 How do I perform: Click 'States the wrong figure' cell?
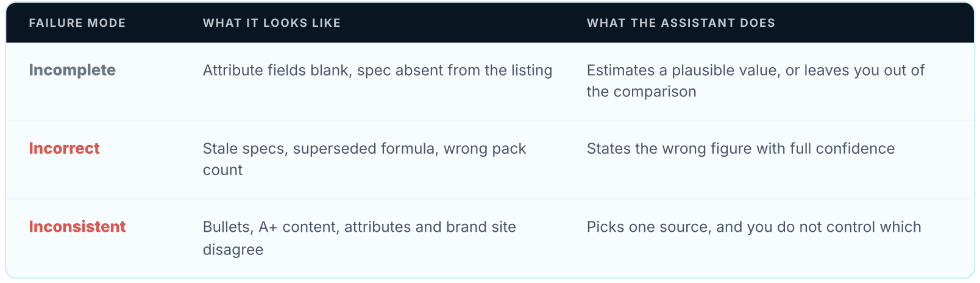pyautogui.click(x=740, y=149)
